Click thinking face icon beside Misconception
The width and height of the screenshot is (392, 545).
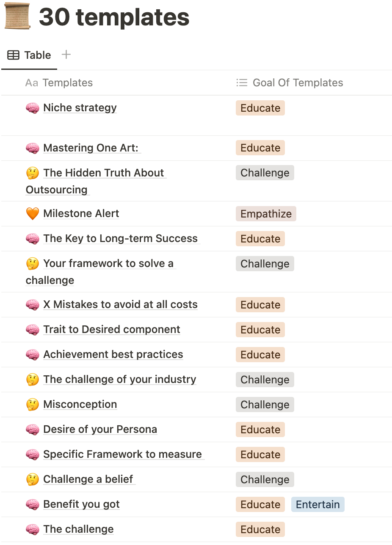click(x=33, y=405)
